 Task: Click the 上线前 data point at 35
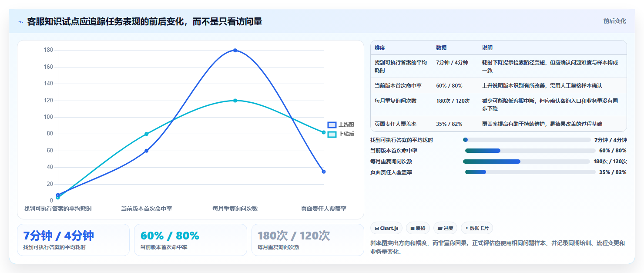click(324, 172)
